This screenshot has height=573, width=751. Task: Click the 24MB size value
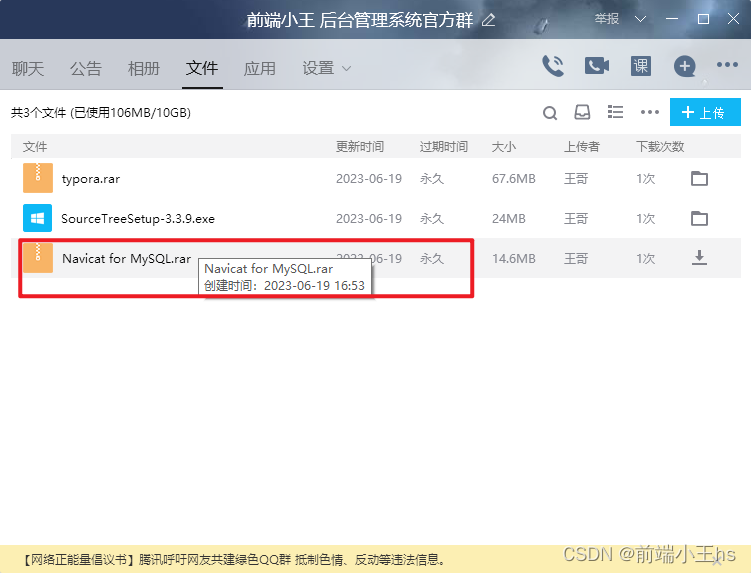click(x=509, y=218)
